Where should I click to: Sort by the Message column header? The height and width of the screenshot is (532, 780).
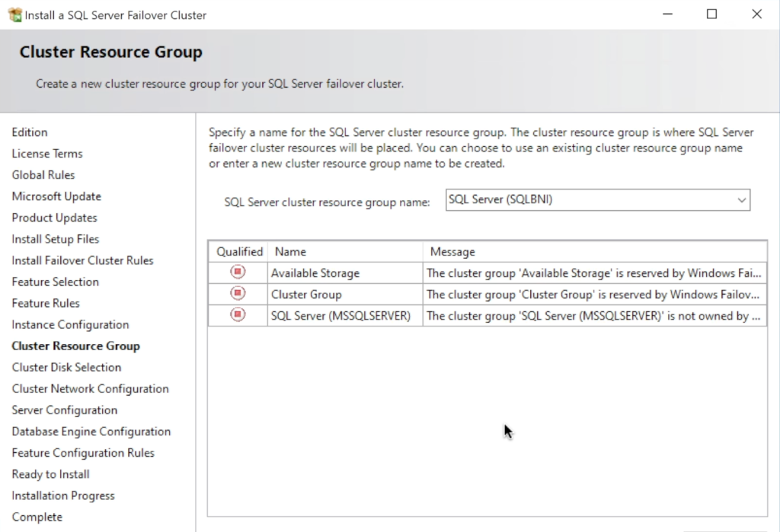pos(595,252)
